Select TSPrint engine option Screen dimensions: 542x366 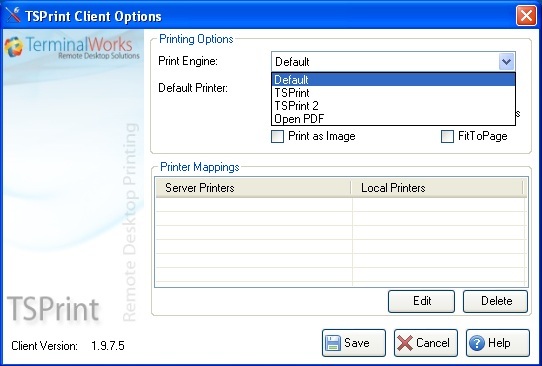(393, 93)
